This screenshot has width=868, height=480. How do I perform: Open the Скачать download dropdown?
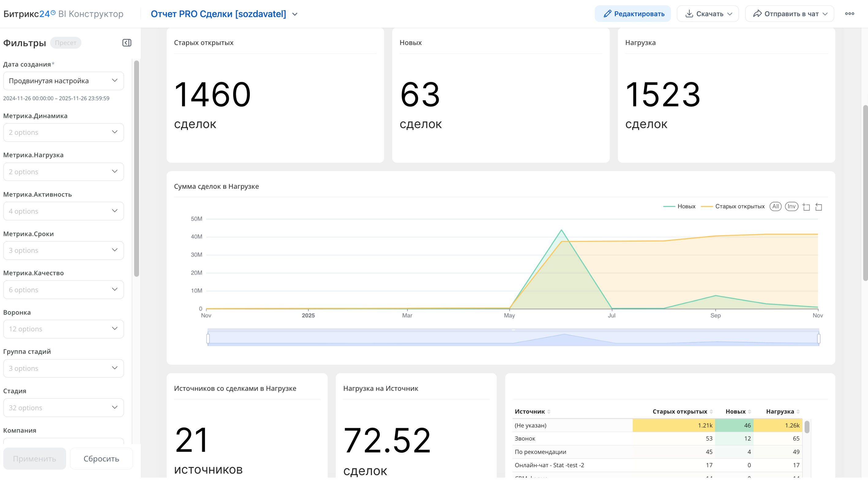pos(708,14)
